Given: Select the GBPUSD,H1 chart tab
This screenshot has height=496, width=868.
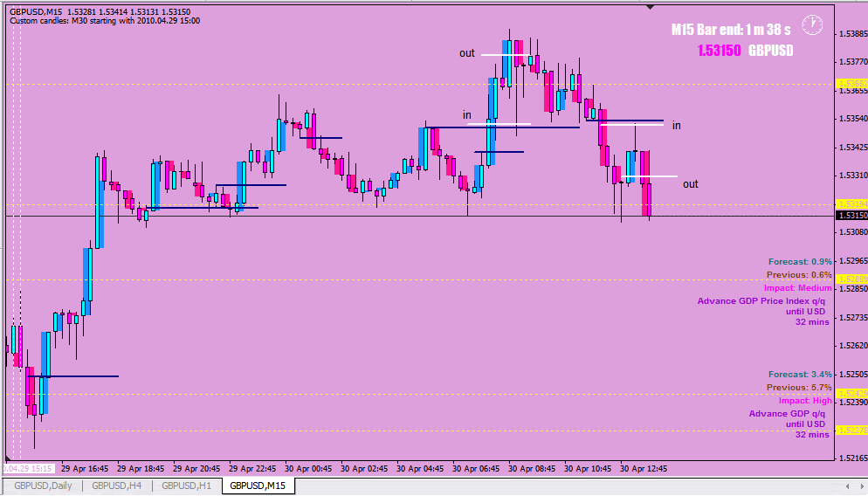Looking at the screenshot, I should click(186, 486).
